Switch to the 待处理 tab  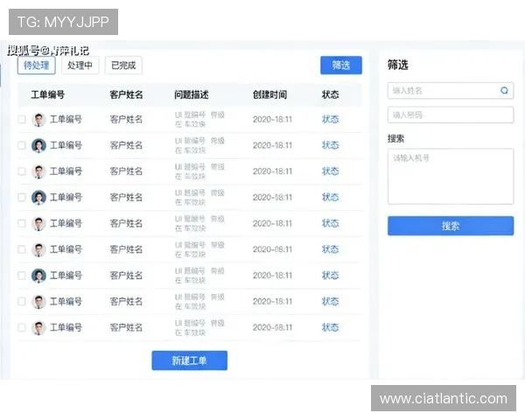pos(37,66)
